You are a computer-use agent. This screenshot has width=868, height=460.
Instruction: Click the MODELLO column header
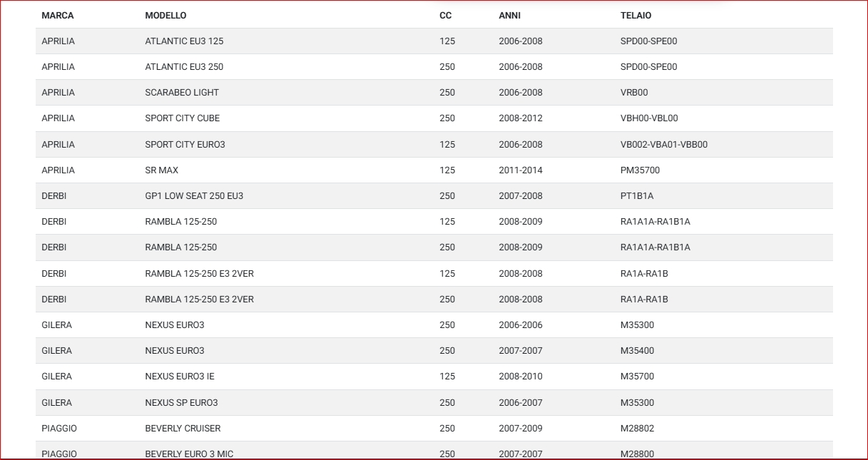[165, 16]
